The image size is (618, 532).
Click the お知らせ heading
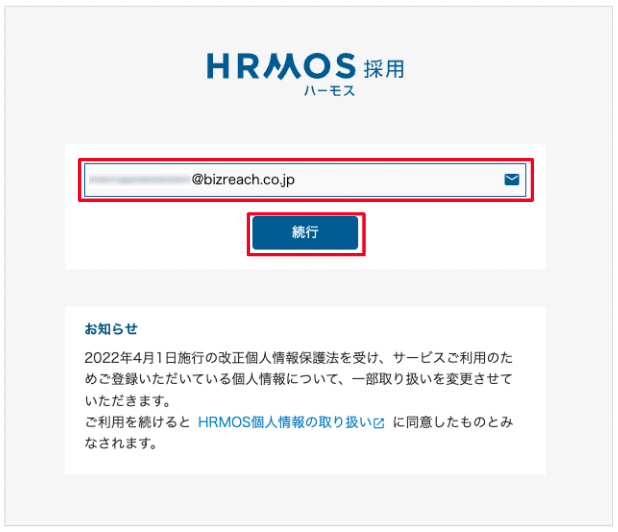[x=111, y=329]
